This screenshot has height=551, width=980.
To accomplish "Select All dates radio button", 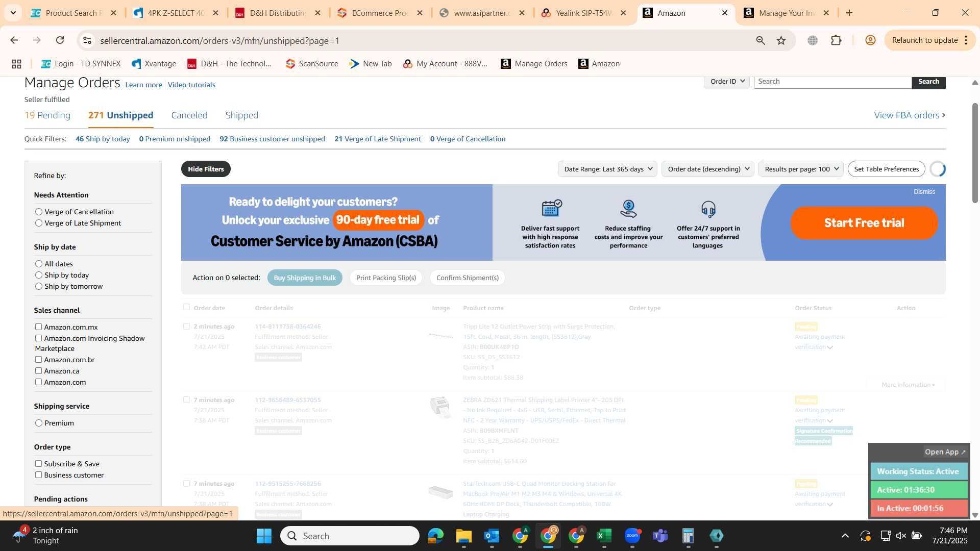I will click(x=39, y=264).
